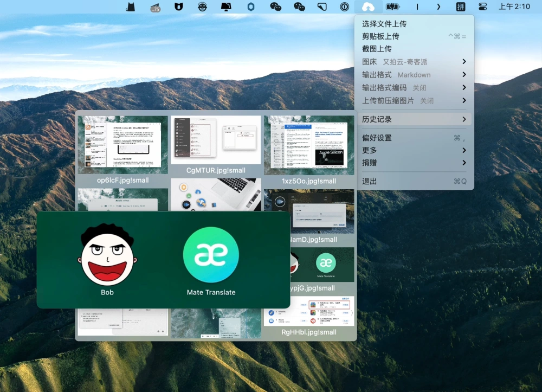Open the op6lcF.jpg!small history thumbnail
This screenshot has height=392, width=542.
tap(122, 150)
